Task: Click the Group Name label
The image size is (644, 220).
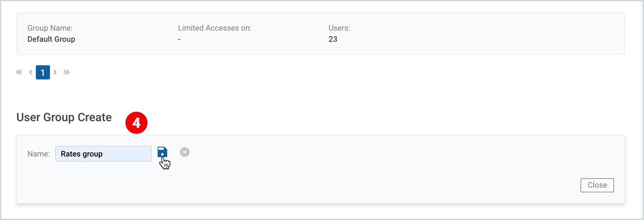Action: pyautogui.click(x=50, y=28)
